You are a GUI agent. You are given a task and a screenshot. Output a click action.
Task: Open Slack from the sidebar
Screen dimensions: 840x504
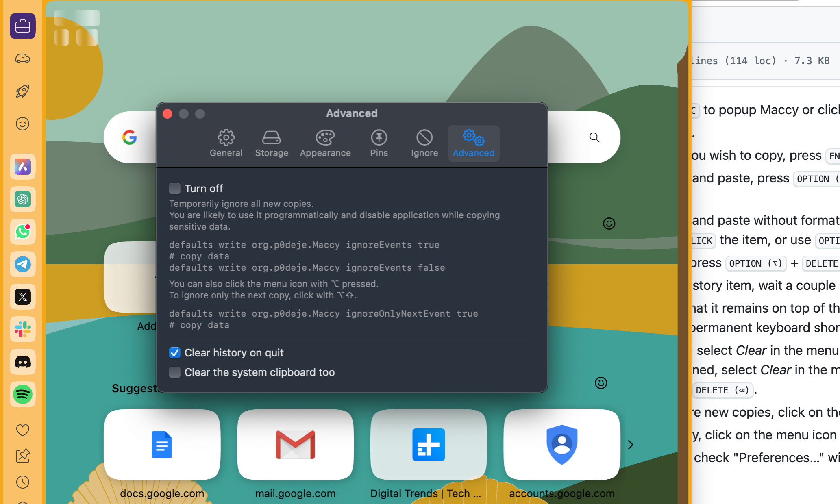coord(22,329)
